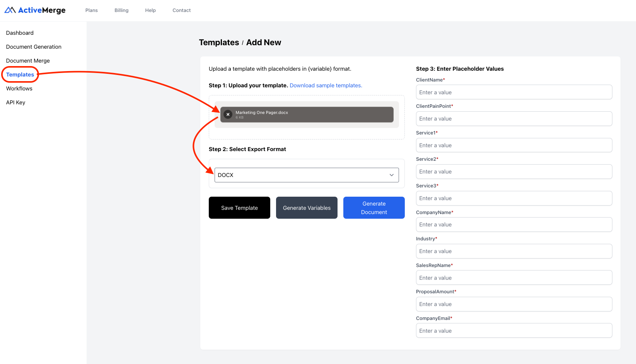The height and width of the screenshot is (364, 636).
Task: Open the DOCX export format dropdown
Action: (x=306, y=175)
